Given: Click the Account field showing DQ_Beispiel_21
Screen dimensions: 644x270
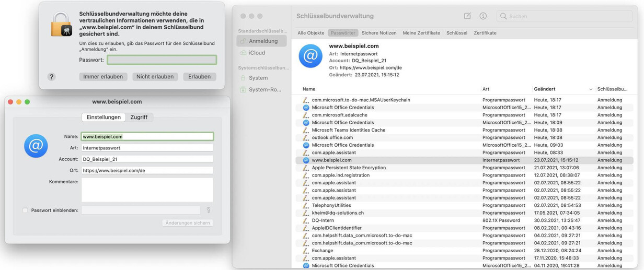Looking at the screenshot, I should (147, 159).
